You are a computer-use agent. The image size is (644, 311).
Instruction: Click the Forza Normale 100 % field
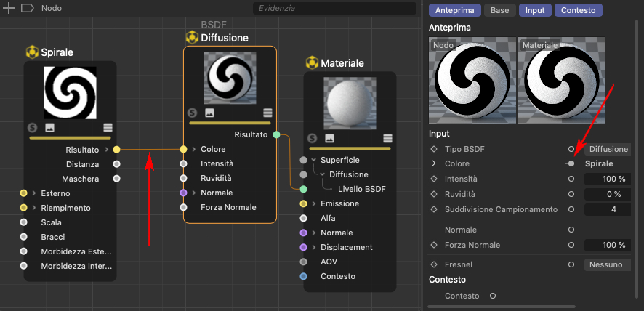click(x=608, y=245)
